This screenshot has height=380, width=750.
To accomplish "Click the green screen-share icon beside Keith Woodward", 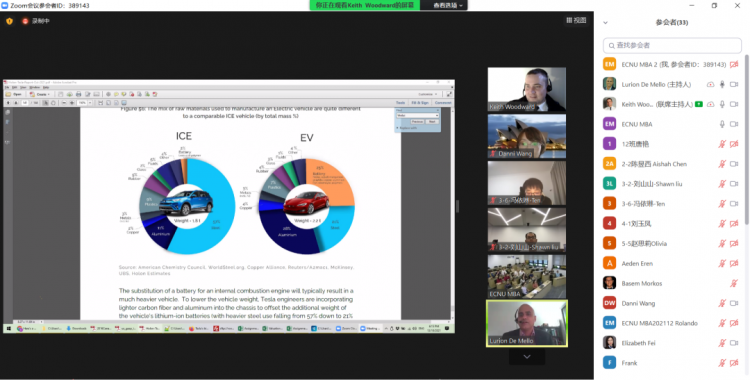I will point(699,104).
